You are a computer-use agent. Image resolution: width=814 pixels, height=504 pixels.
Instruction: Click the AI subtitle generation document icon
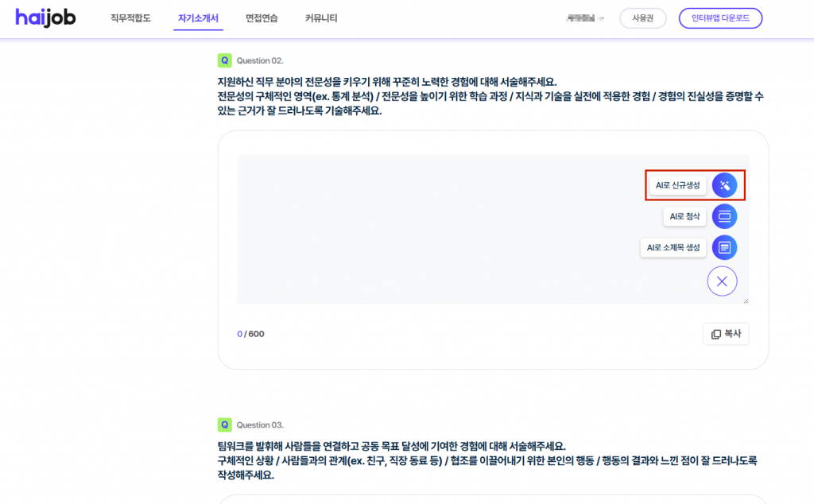point(724,248)
